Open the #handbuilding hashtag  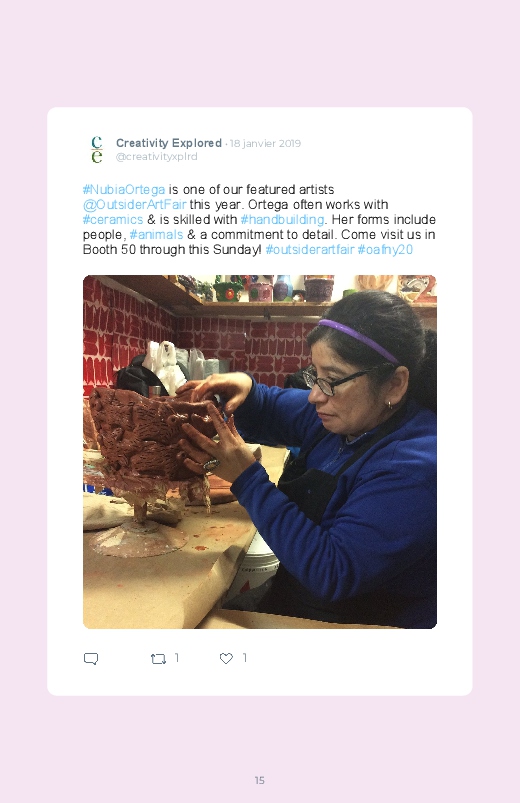282,220
